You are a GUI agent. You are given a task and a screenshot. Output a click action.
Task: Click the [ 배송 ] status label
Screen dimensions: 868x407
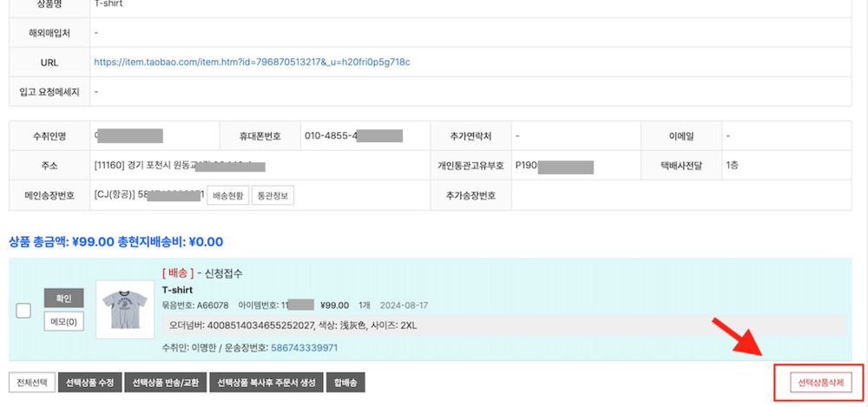tap(178, 273)
